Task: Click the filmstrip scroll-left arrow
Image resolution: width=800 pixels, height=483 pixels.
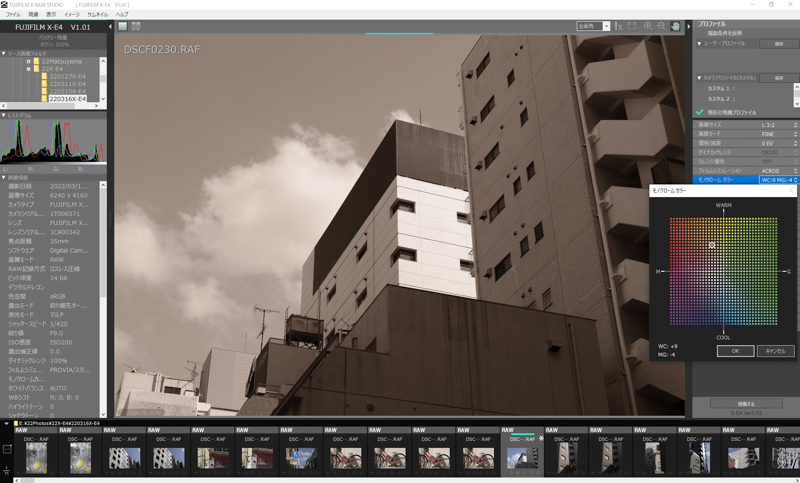Action: [x=17, y=480]
